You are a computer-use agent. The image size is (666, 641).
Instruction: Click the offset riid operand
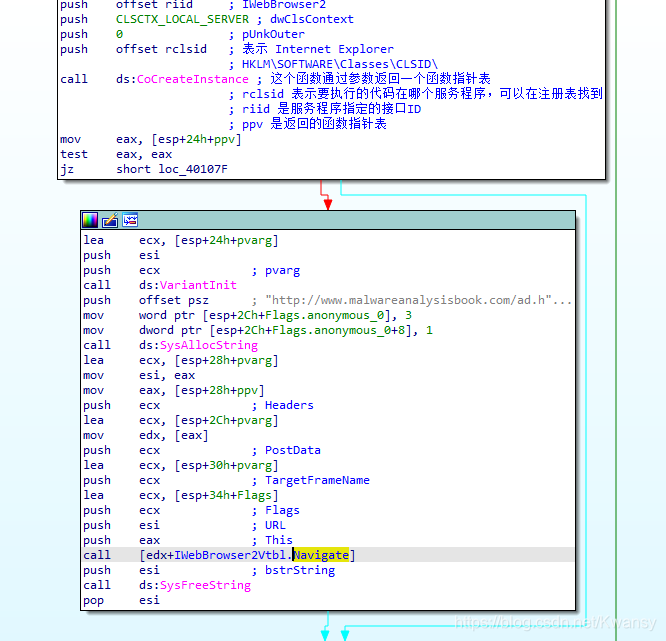click(x=154, y=5)
